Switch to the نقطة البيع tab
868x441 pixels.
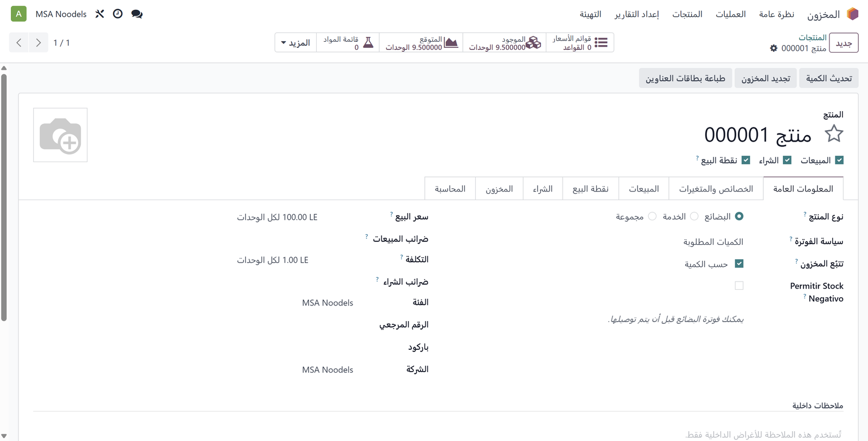pos(591,189)
